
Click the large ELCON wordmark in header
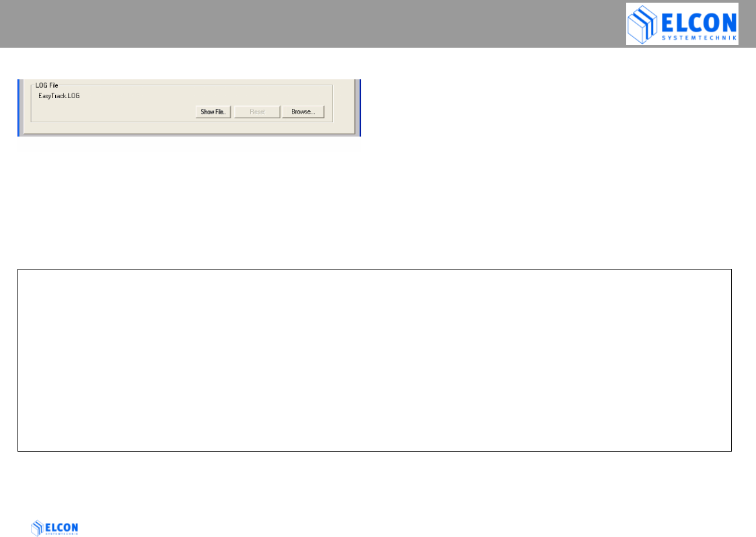tap(699, 23)
